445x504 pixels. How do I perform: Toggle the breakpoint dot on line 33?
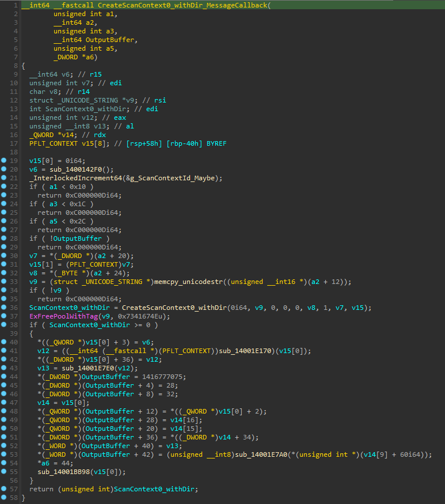[x=4, y=281]
